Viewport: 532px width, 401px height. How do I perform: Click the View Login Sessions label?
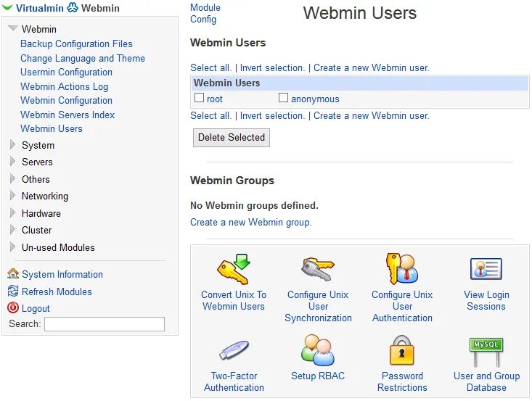pos(486,300)
